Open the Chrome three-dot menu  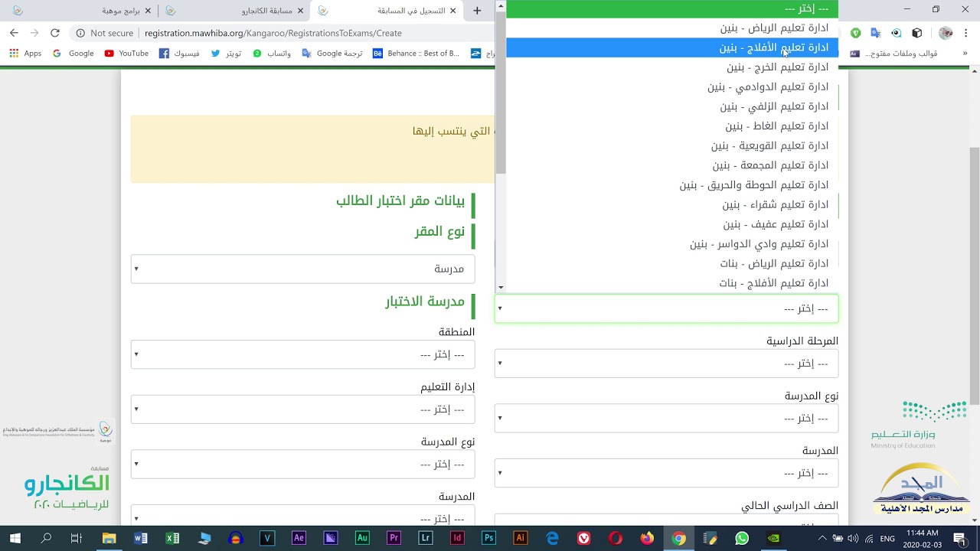tap(965, 33)
